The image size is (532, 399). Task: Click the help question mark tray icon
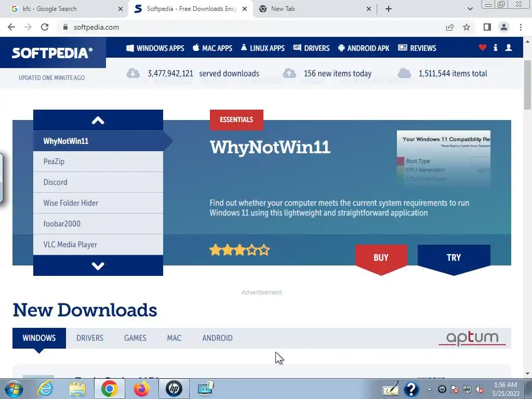tap(411, 389)
